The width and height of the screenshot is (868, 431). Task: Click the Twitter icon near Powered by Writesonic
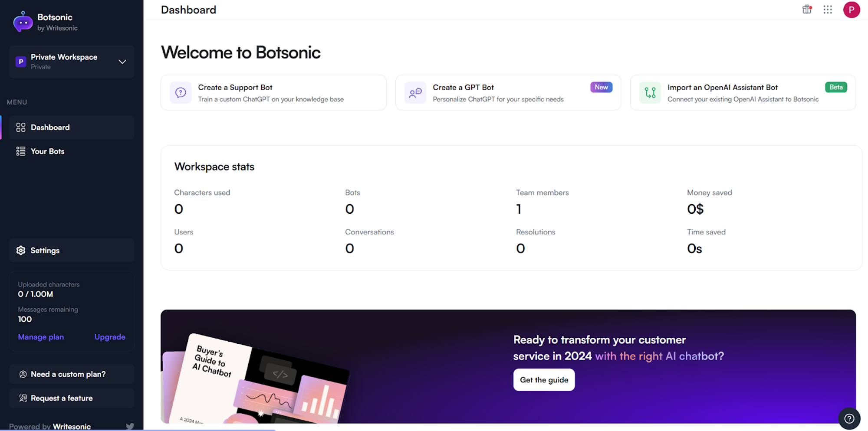(x=130, y=426)
